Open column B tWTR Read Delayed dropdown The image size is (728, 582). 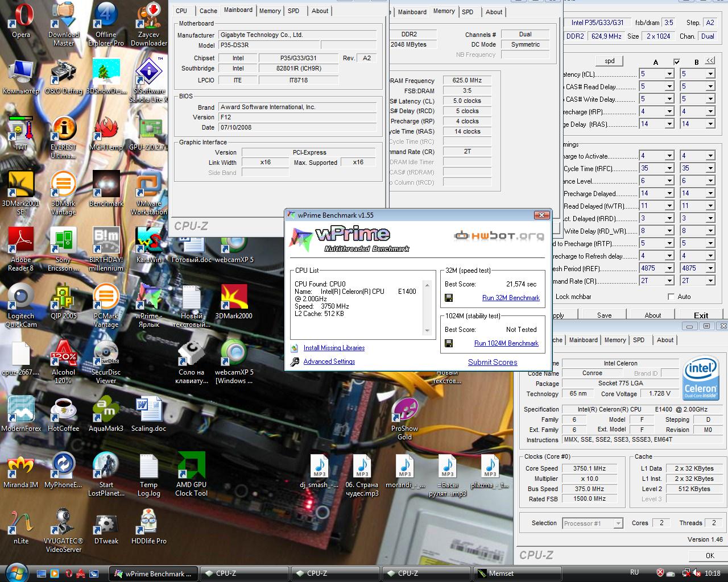[710, 206]
